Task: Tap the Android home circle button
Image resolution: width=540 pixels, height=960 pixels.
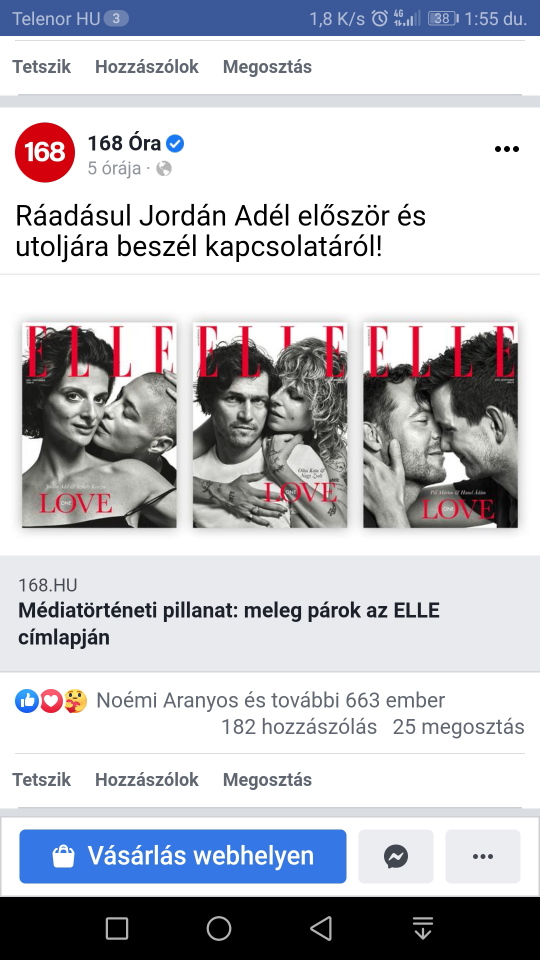Action: point(219,928)
